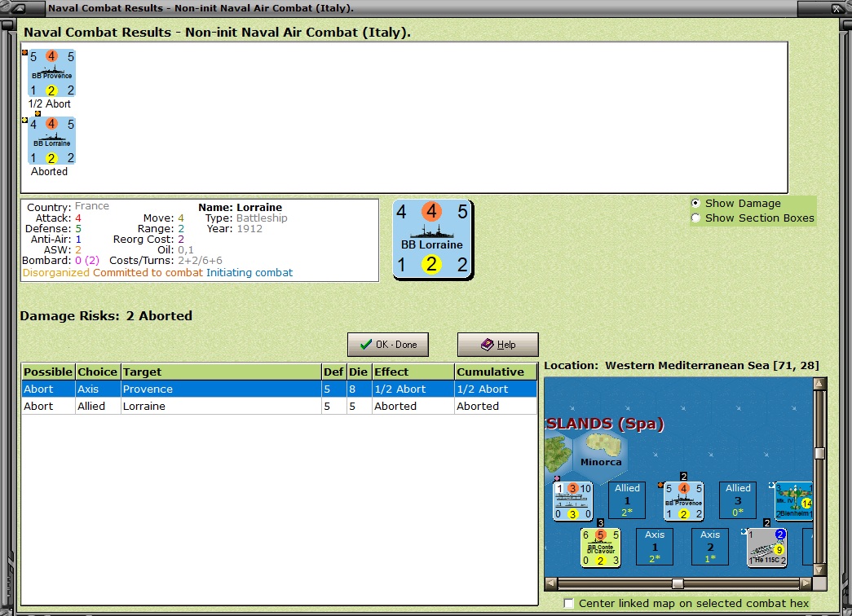Select the Show Section Boxes option
The image size is (852, 616).
point(695,218)
